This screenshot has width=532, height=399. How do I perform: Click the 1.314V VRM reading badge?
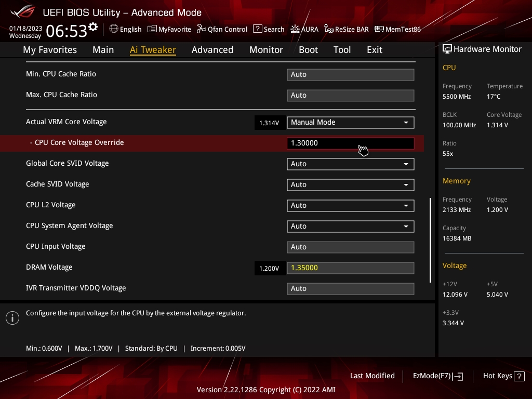pyautogui.click(x=270, y=123)
